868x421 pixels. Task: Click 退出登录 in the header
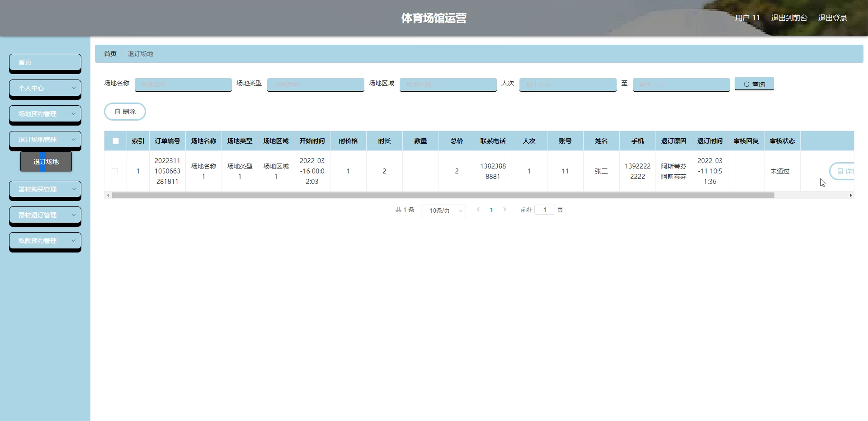tap(832, 18)
